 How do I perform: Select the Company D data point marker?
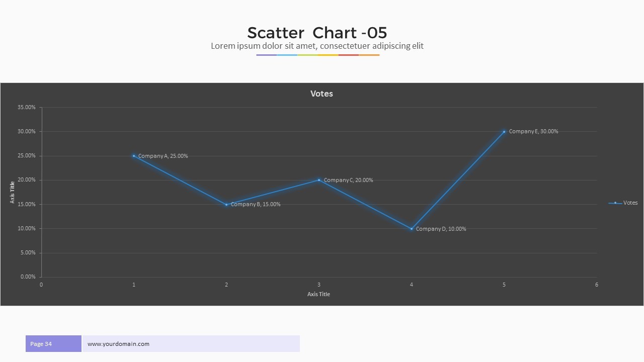point(412,229)
